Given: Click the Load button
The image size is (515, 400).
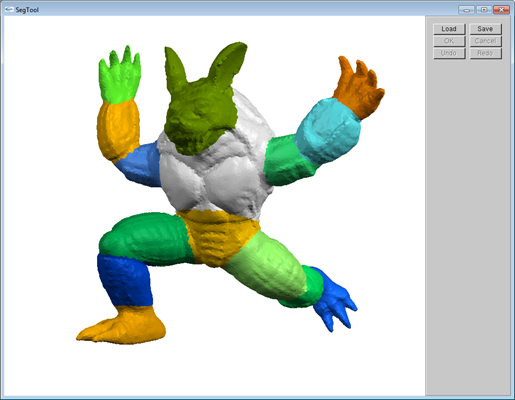Looking at the screenshot, I should pyautogui.click(x=449, y=29).
